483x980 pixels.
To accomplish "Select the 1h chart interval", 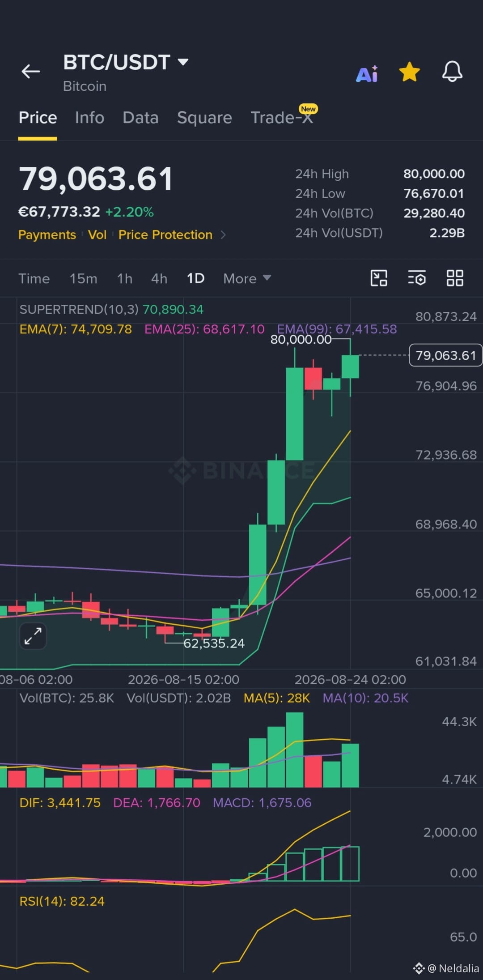I will click(125, 278).
